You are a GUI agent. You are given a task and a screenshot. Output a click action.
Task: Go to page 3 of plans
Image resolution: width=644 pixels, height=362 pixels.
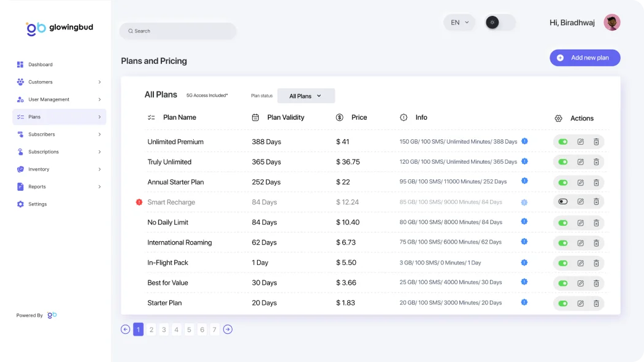click(164, 329)
